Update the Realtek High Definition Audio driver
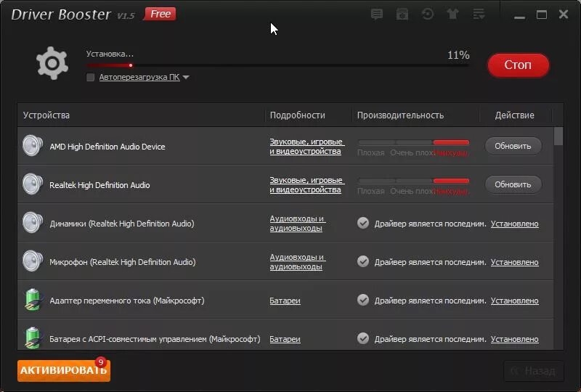This screenshot has height=392, width=581. 513,184
